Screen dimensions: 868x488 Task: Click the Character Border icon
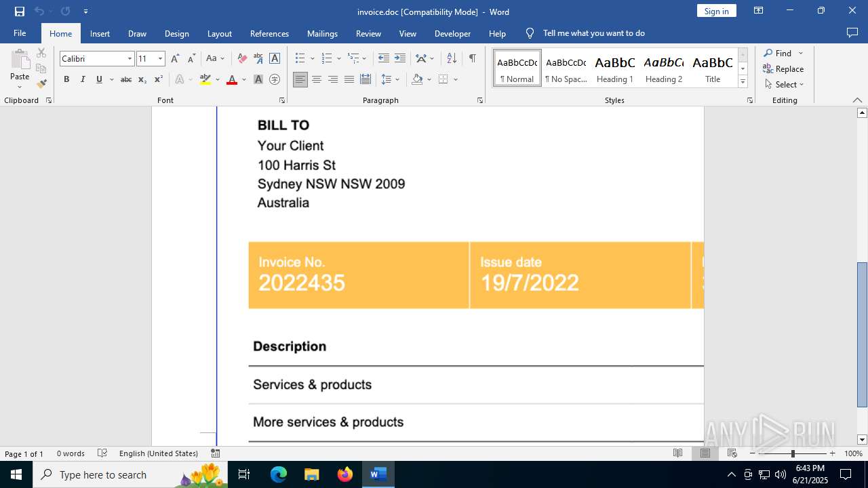[x=275, y=58]
